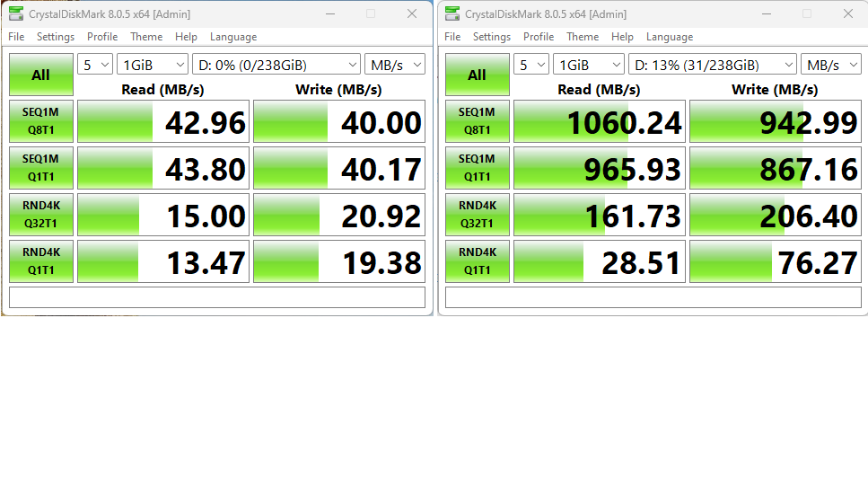Open Settings menu in right window
Screen dimensions: 868x477
[x=492, y=37]
